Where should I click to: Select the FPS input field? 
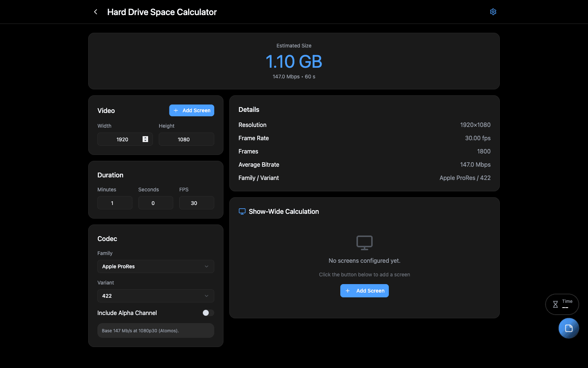[x=197, y=203]
